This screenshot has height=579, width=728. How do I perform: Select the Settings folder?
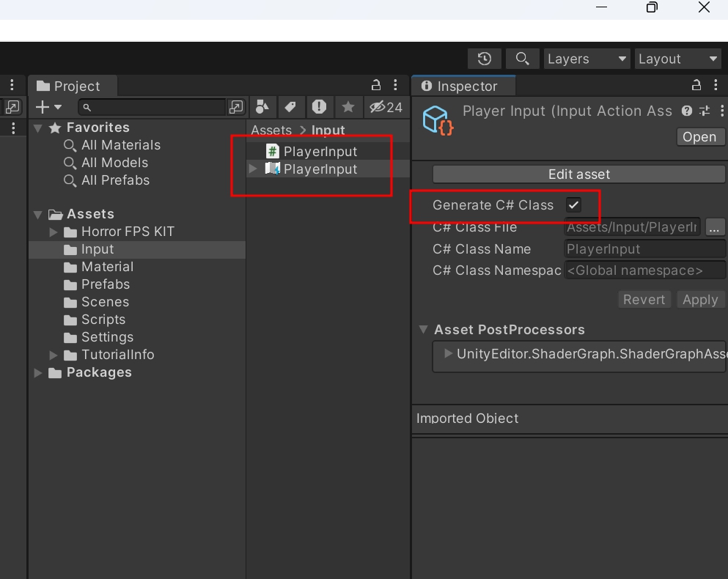pyautogui.click(x=107, y=338)
